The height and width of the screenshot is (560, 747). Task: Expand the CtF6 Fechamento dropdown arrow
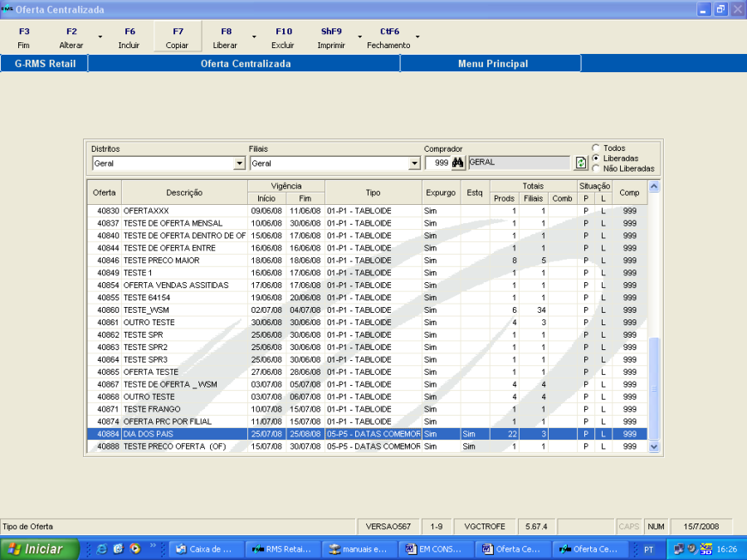(417, 37)
